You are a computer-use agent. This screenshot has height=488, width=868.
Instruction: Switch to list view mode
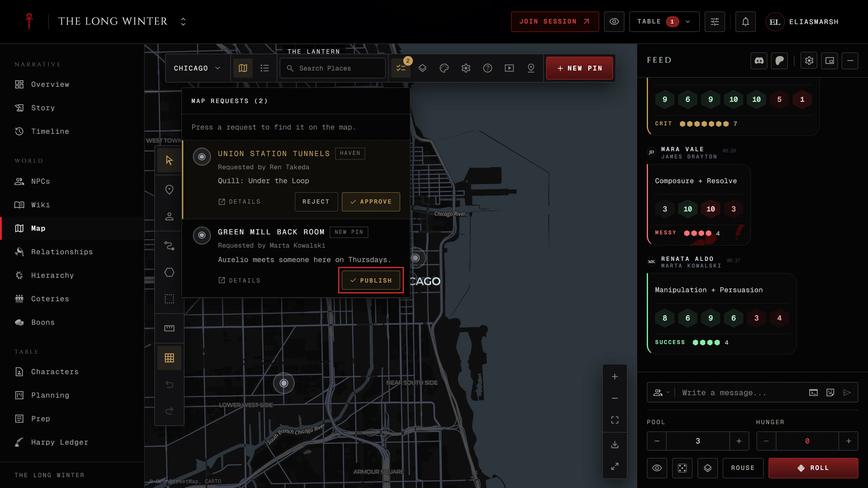tap(265, 68)
